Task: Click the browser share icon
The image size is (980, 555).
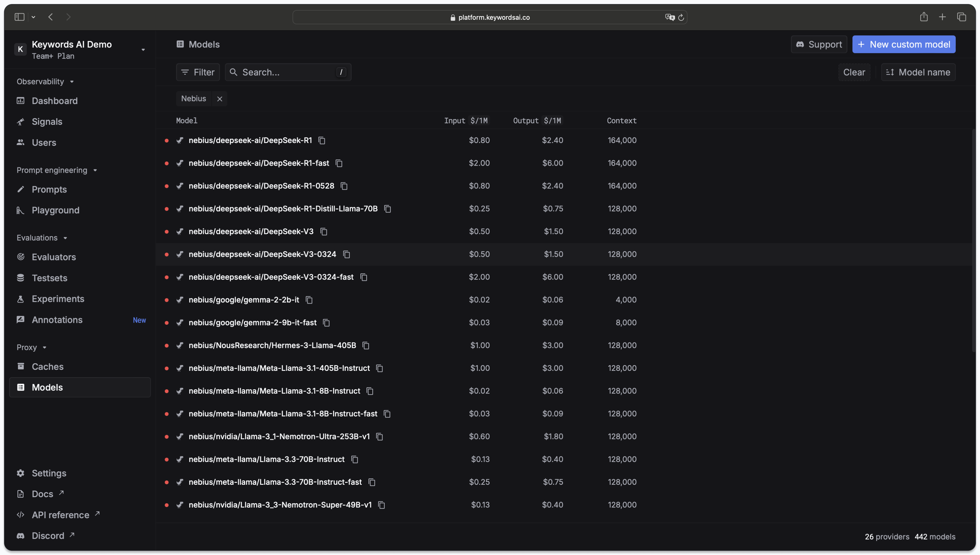Action: click(924, 17)
